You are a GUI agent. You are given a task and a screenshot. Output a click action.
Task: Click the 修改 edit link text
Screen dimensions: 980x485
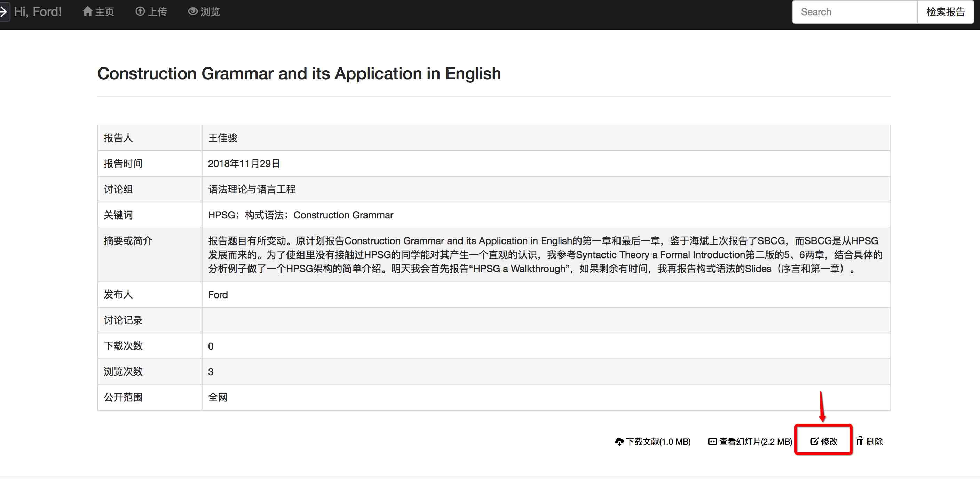pos(829,442)
